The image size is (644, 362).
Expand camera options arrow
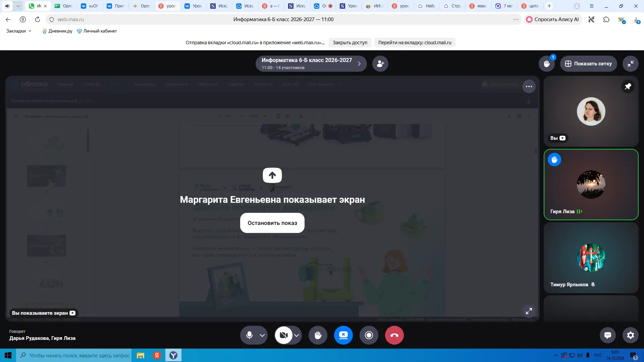[x=297, y=335]
